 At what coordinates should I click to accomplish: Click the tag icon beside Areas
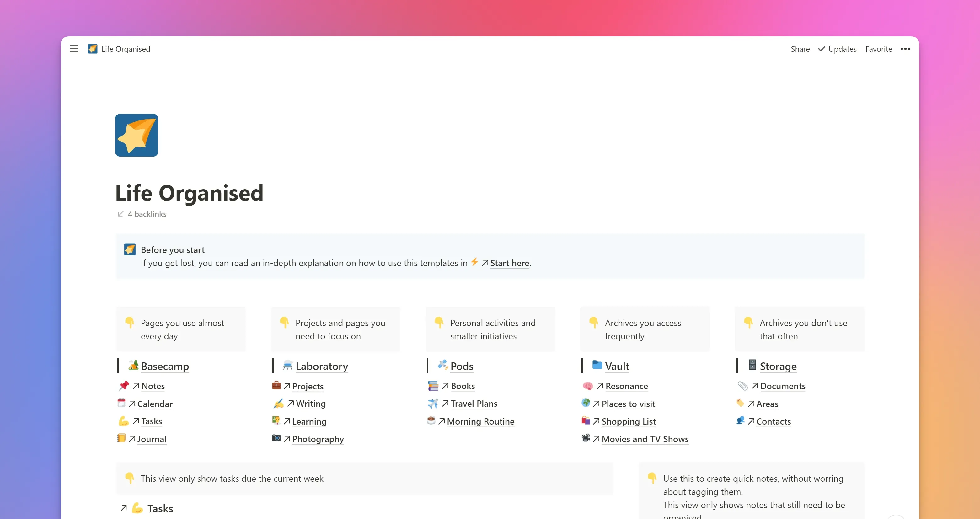pyautogui.click(x=740, y=403)
